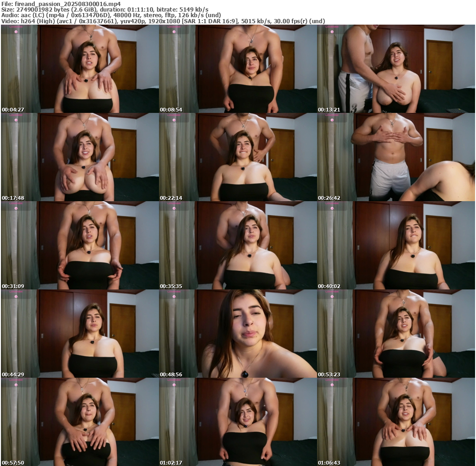The height and width of the screenshot is (466, 476).
Task: Select the 00:35:35 frame
Action: [238, 245]
